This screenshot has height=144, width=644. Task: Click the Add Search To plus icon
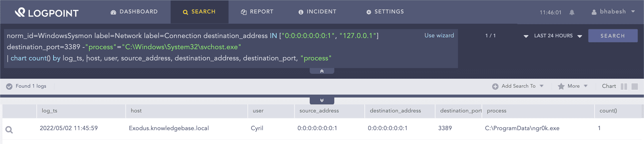495,86
